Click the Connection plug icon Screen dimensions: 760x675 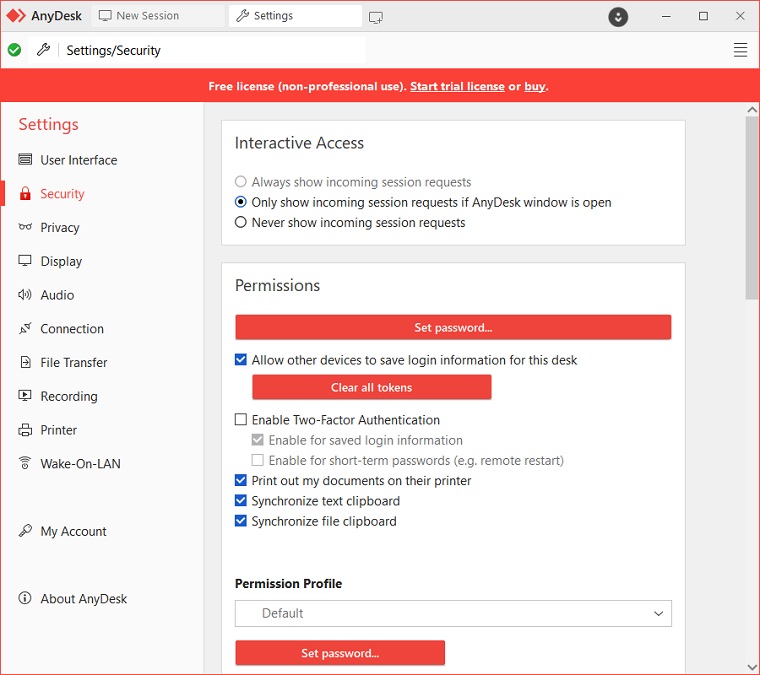click(x=25, y=328)
